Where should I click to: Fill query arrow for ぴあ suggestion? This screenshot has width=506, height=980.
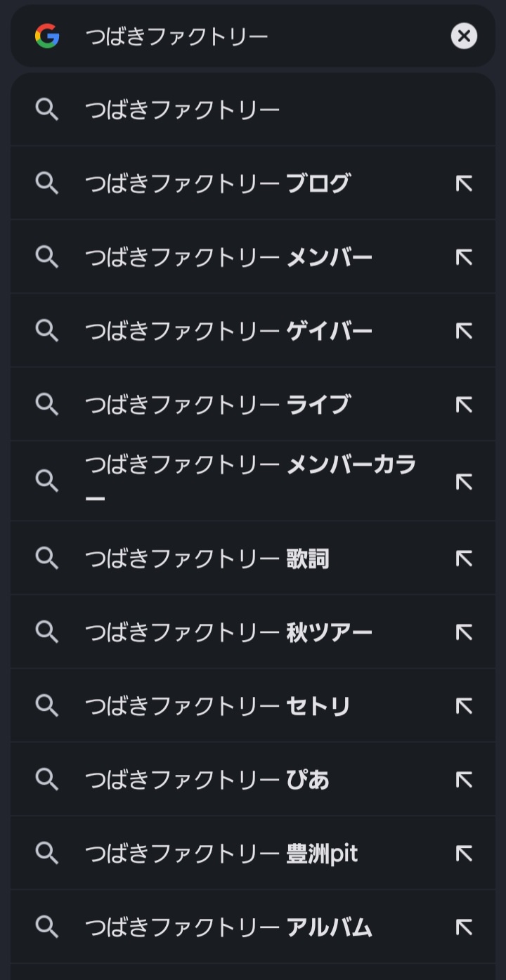(x=464, y=780)
